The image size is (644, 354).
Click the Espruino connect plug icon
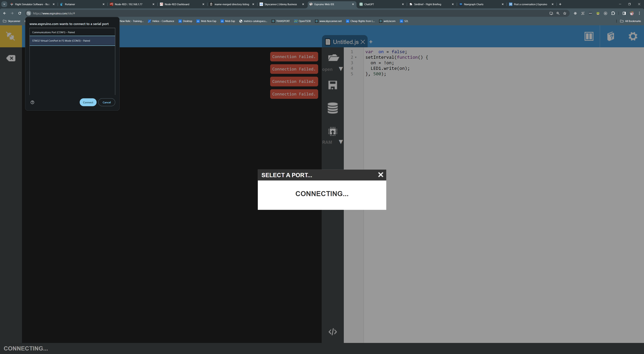click(x=11, y=36)
